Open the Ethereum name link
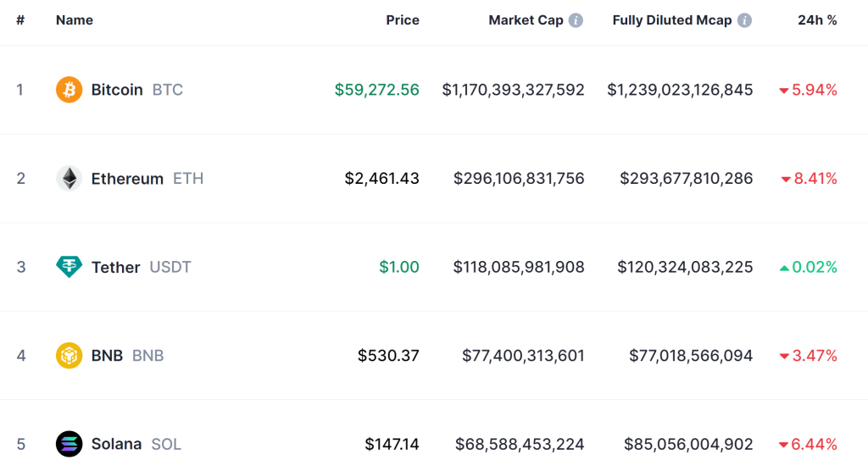Screen dimensions: 868x471 (127, 179)
